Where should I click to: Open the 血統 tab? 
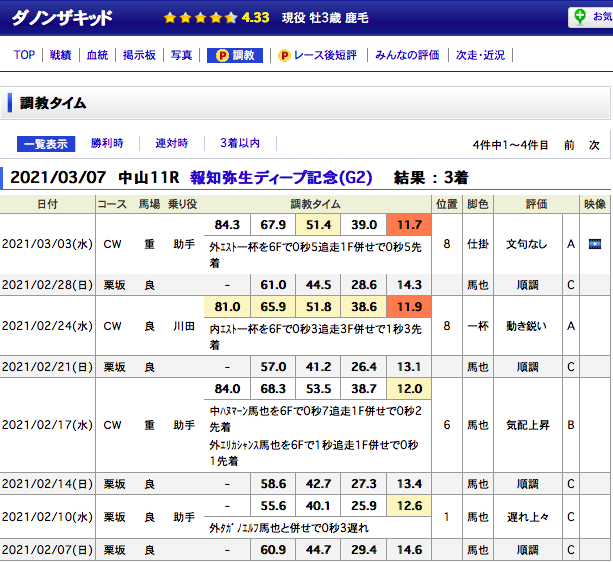[97, 55]
